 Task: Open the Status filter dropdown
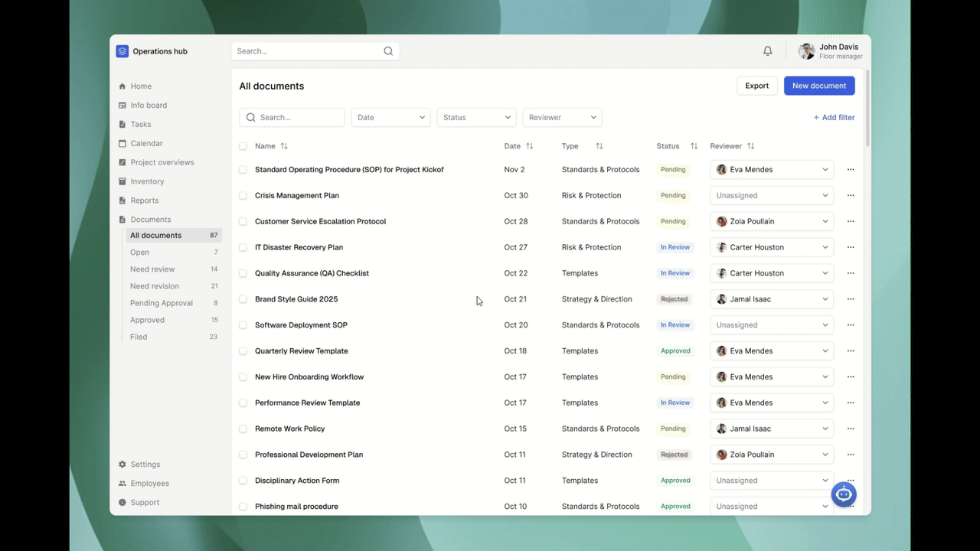(477, 118)
